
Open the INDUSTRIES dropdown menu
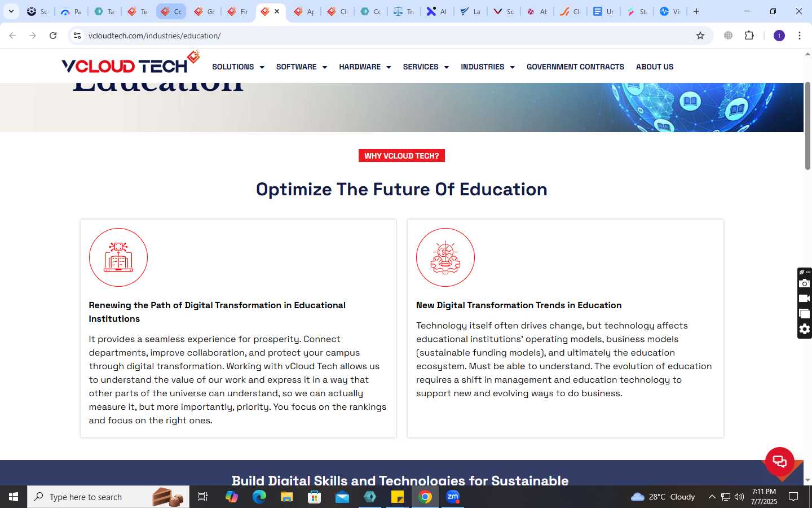pos(488,67)
